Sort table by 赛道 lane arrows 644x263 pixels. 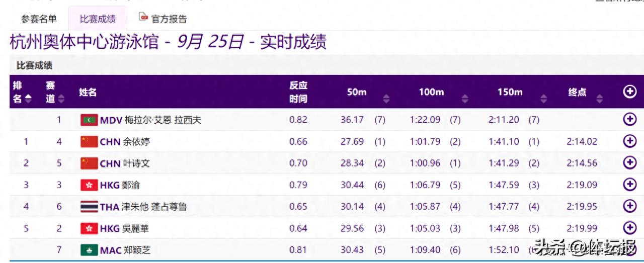coord(61,99)
